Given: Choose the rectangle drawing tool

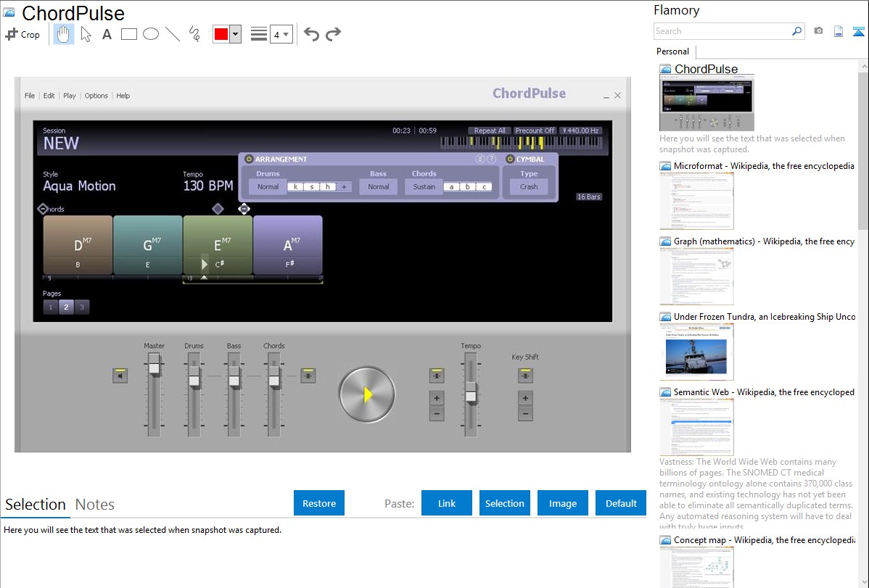Looking at the screenshot, I should (x=128, y=34).
